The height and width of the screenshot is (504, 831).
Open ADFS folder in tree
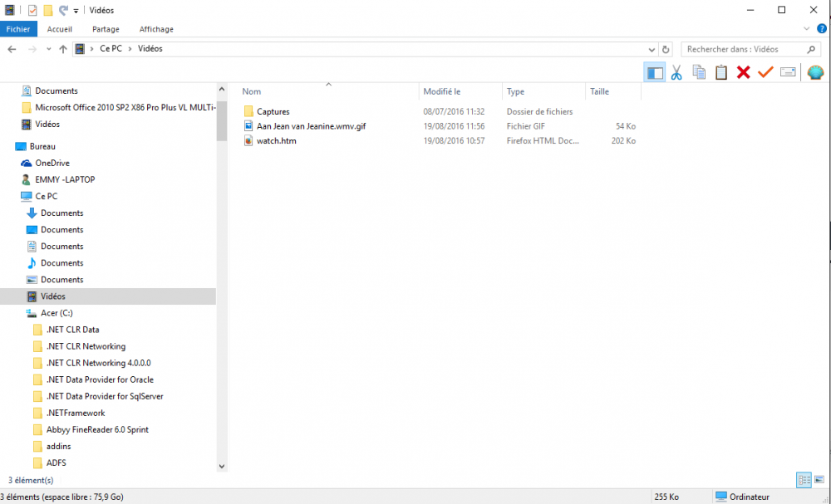point(57,463)
